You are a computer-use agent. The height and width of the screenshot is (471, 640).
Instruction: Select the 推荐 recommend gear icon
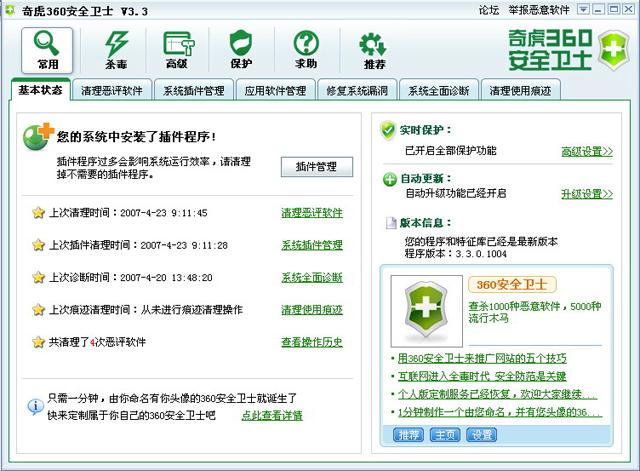tap(374, 49)
